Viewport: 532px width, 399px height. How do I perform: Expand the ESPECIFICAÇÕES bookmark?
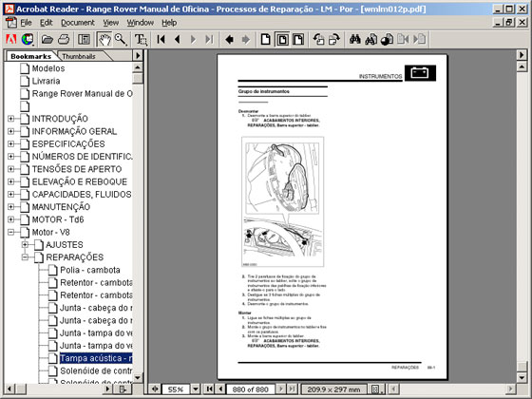click(10, 143)
